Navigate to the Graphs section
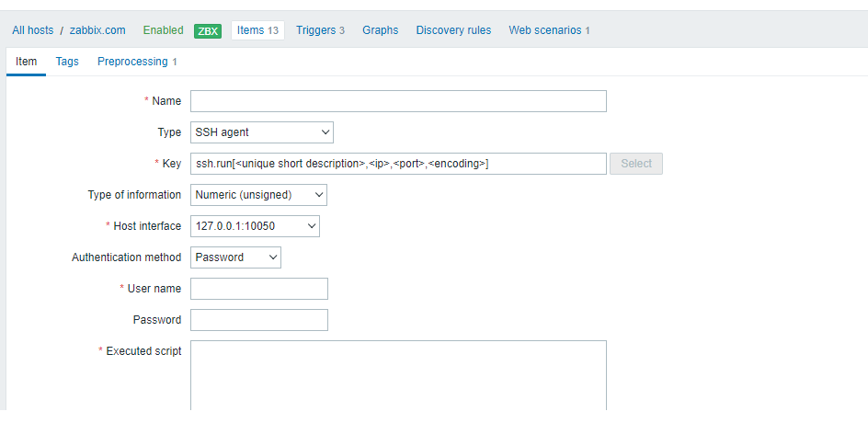The image size is (868, 423). pyautogui.click(x=380, y=30)
